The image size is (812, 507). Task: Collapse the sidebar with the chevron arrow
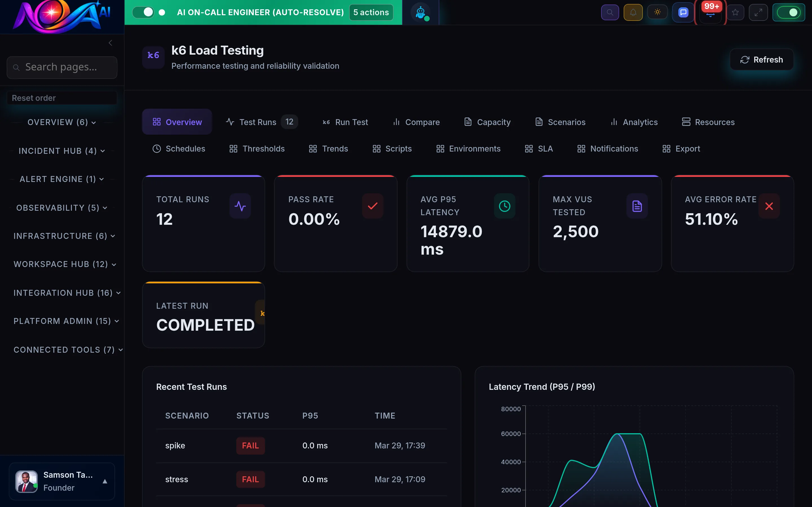[x=111, y=43]
